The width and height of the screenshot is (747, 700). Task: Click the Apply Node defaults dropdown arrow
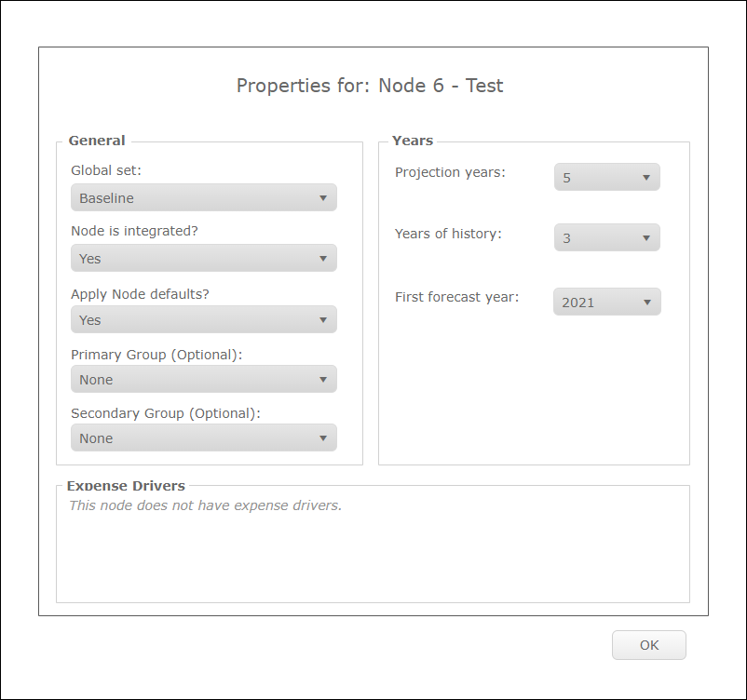(323, 320)
